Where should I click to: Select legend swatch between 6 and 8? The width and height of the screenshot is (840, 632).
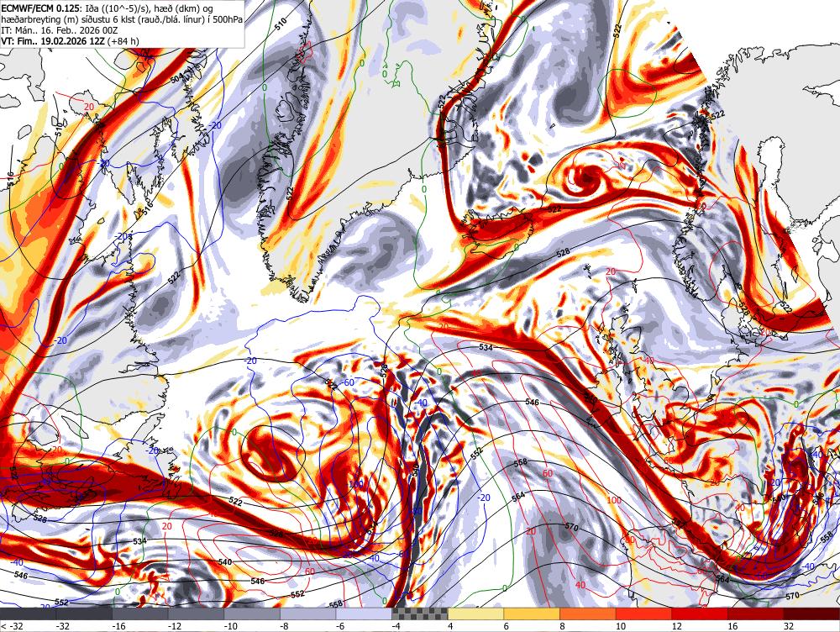pyautogui.click(x=532, y=614)
